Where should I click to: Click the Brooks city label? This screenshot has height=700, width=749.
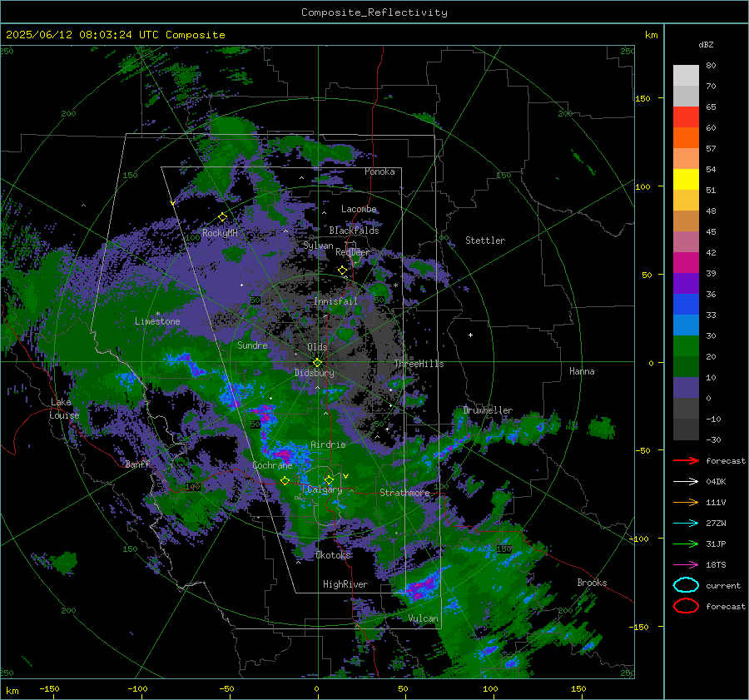pos(592,583)
